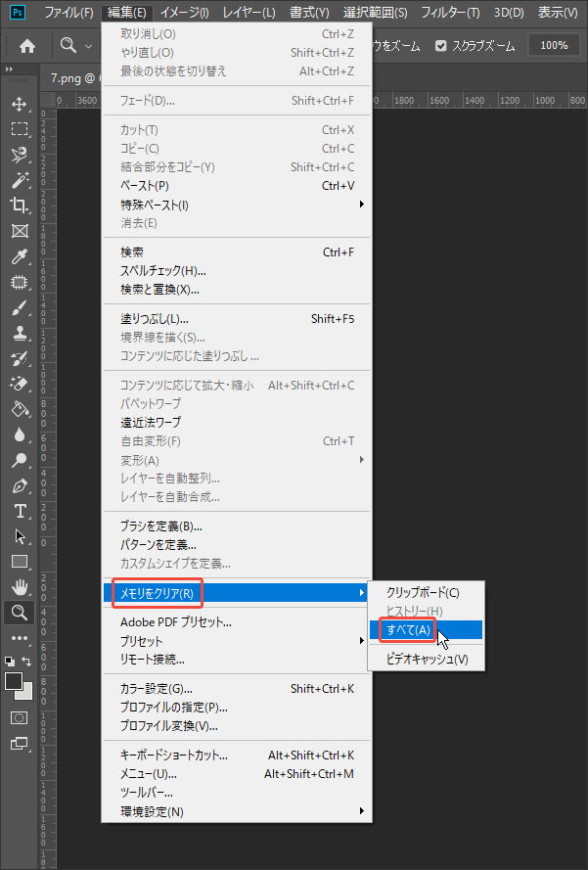Open the 書式(Y) menu
Screen dimensions: 588x870
click(309, 12)
